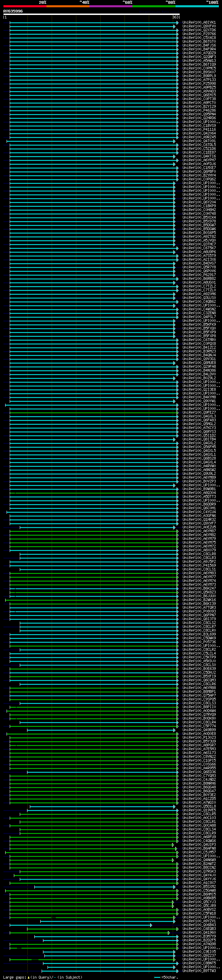Open hit UniRef100_B6TGT0

pyautogui.click(x=199, y=41)
